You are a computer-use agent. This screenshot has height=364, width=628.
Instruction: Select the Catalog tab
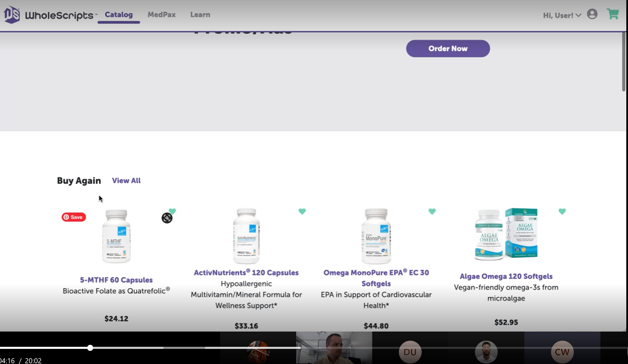coord(119,15)
